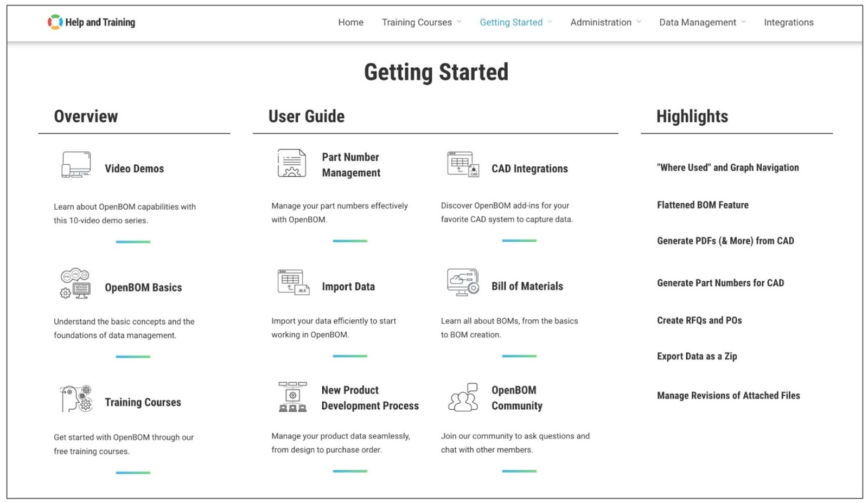The height and width of the screenshot is (503, 868).
Task: Open the Integrations menu item
Action: coord(789,22)
